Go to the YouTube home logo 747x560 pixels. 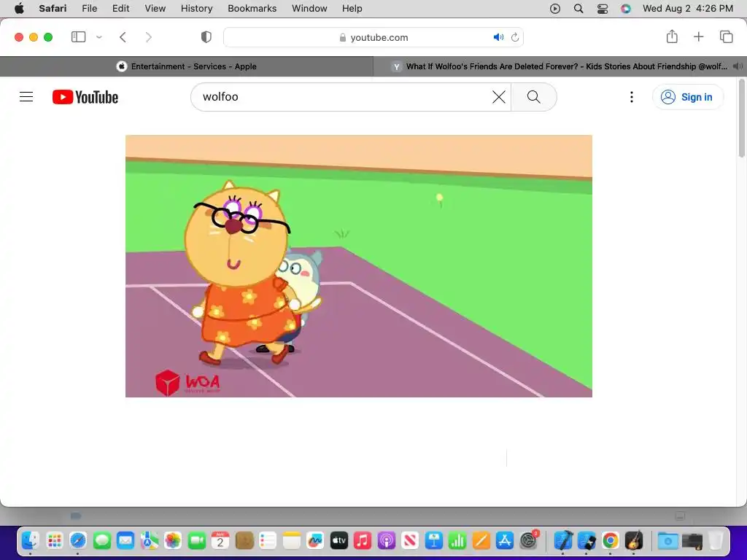pyautogui.click(x=85, y=97)
